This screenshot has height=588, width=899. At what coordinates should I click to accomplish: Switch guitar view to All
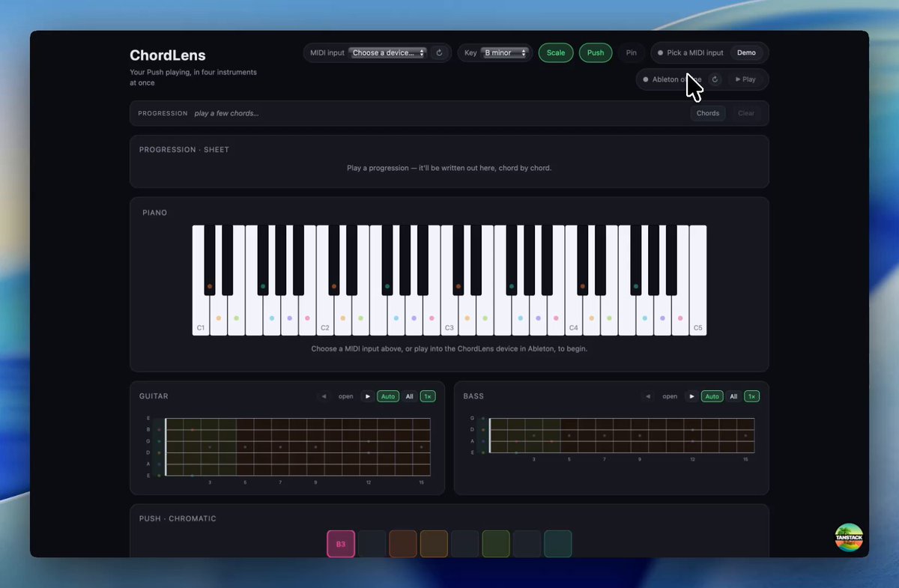pyautogui.click(x=409, y=396)
